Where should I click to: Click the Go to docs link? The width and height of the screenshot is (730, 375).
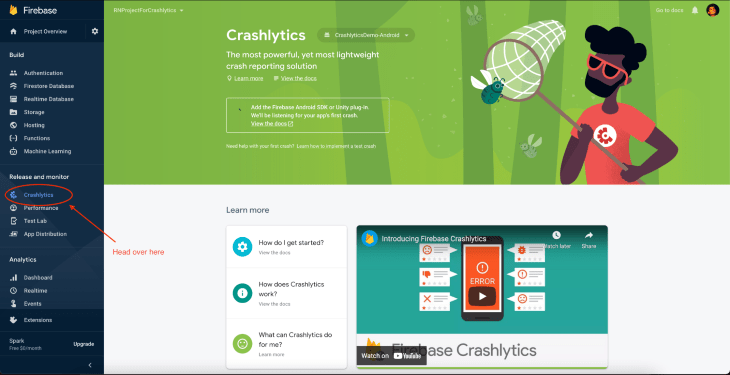(x=669, y=10)
